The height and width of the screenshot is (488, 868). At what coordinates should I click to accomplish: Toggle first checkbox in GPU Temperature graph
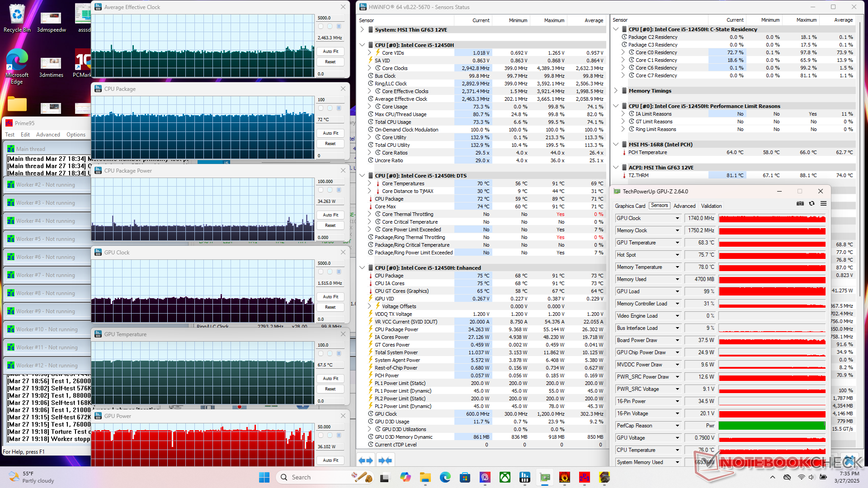(x=321, y=354)
